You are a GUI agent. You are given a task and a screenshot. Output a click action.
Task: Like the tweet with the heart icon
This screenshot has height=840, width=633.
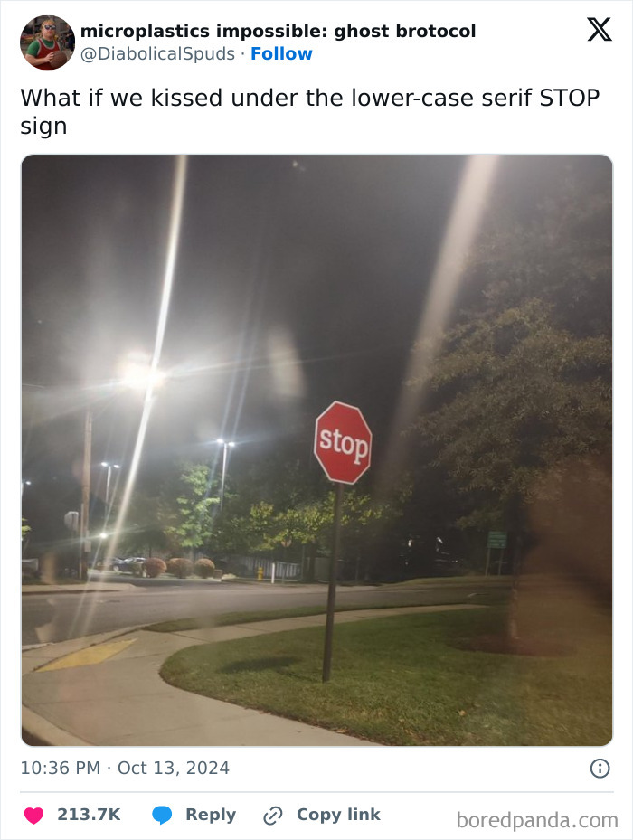[33, 815]
